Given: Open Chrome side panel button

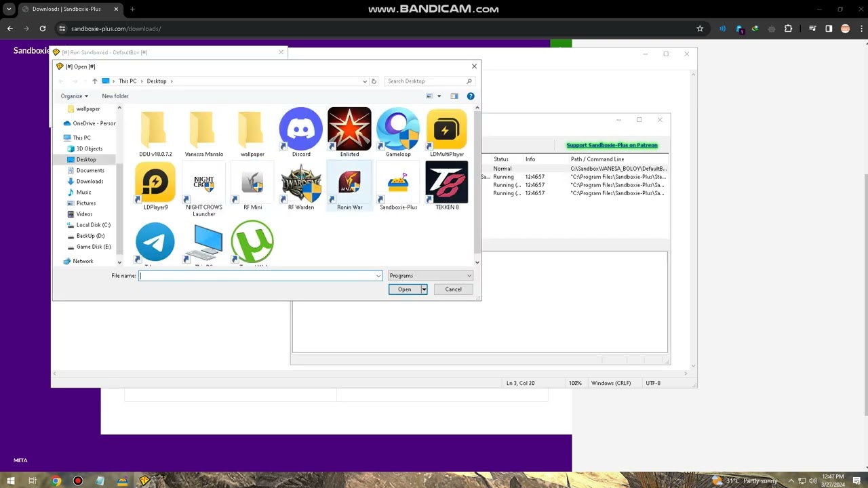Looking at the screenshot, I should click(829, 28).
